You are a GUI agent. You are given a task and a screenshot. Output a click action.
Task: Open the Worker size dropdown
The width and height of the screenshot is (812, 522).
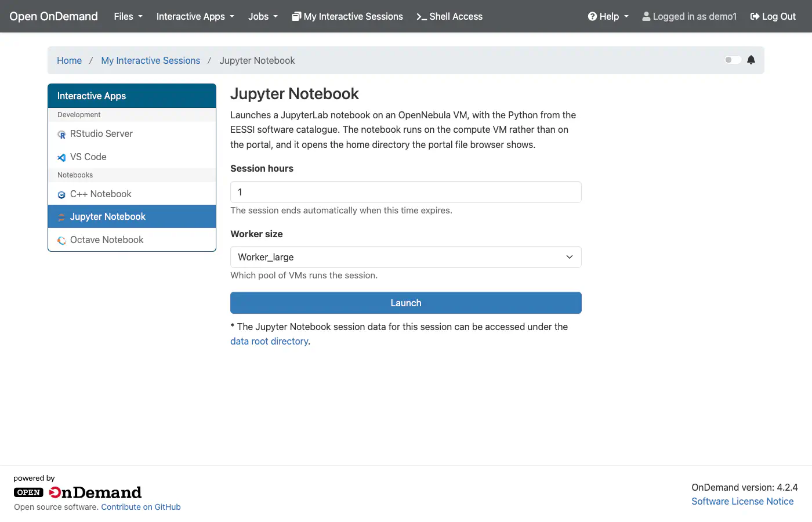pos(406,257)
